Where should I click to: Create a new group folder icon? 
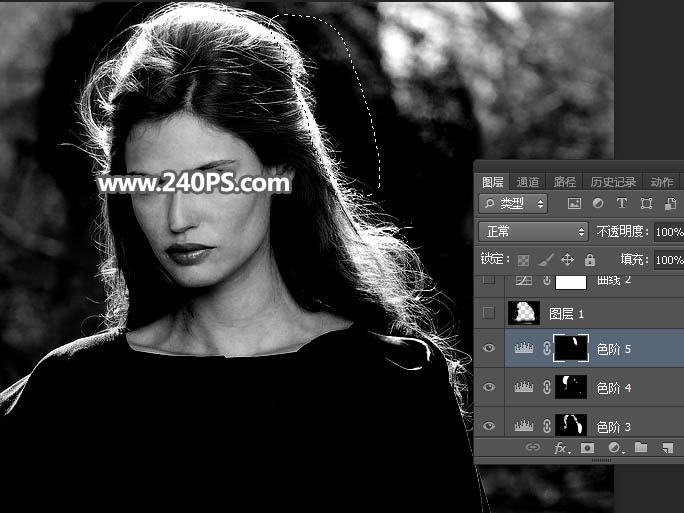(641, 447)
